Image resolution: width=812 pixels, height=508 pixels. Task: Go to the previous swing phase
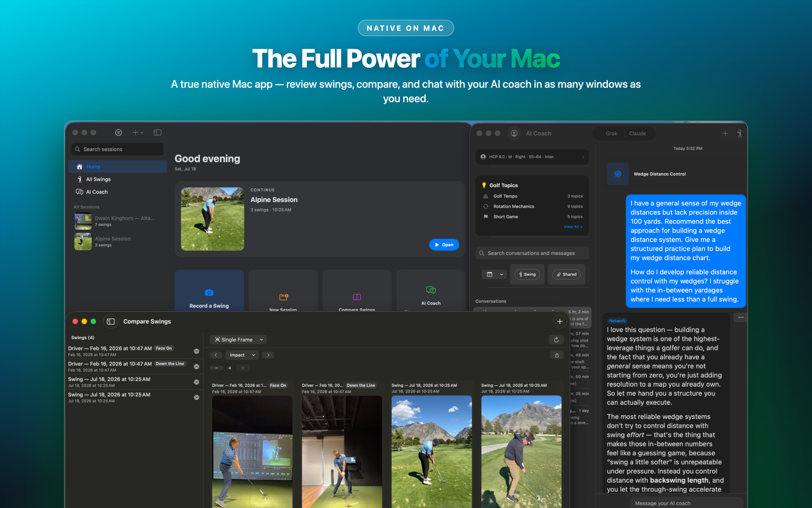pyautogui.click(x=216, y=355)
